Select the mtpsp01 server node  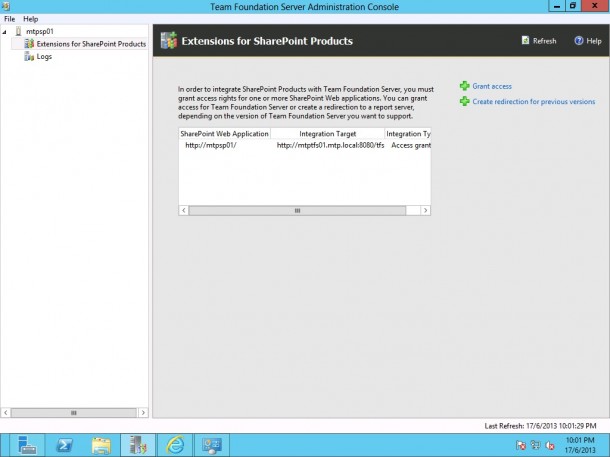pyautogui.click(x=39, y=32)
